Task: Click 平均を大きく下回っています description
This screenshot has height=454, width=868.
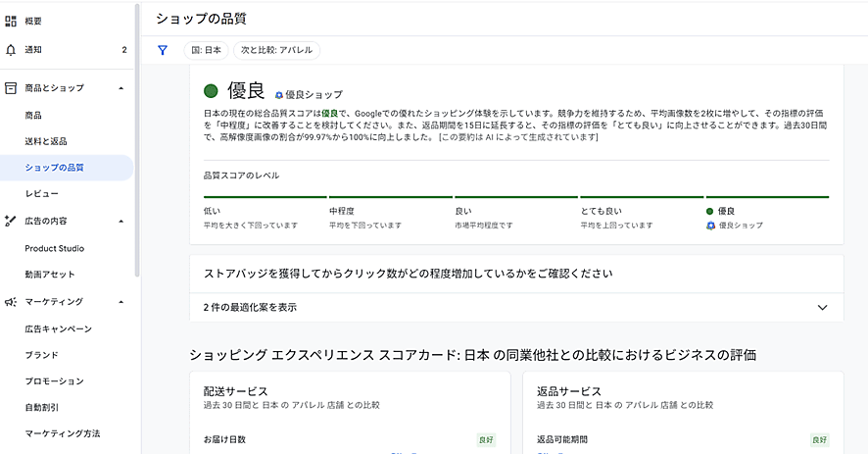Action: pos(251,226)
